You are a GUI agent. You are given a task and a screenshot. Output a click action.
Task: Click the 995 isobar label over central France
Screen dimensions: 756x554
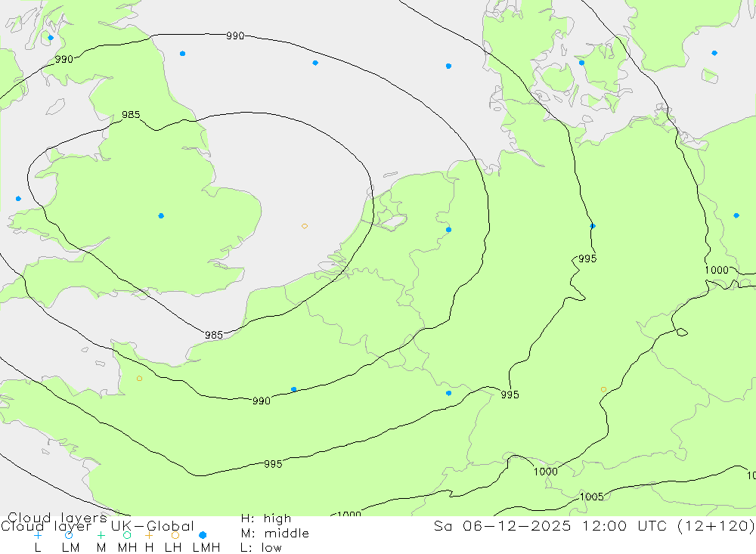[273, 464]
